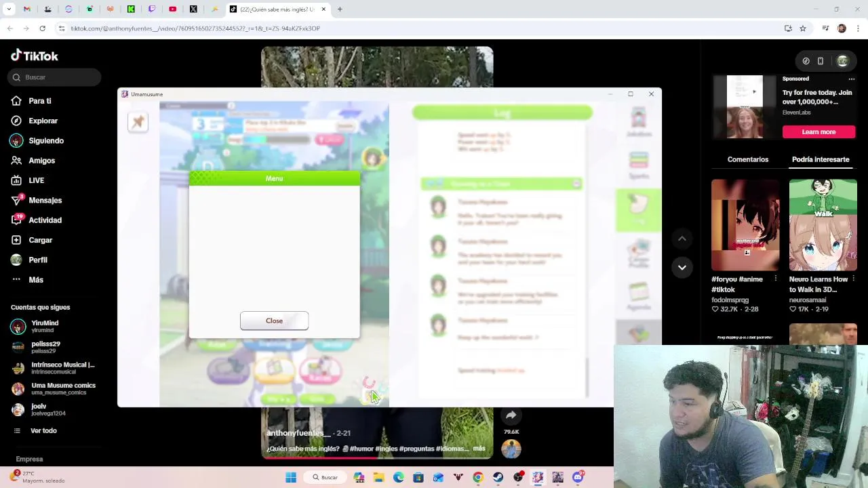Open the Empresa footer link
The width and height of the screenshot is (868, 488).
[29, 459]
